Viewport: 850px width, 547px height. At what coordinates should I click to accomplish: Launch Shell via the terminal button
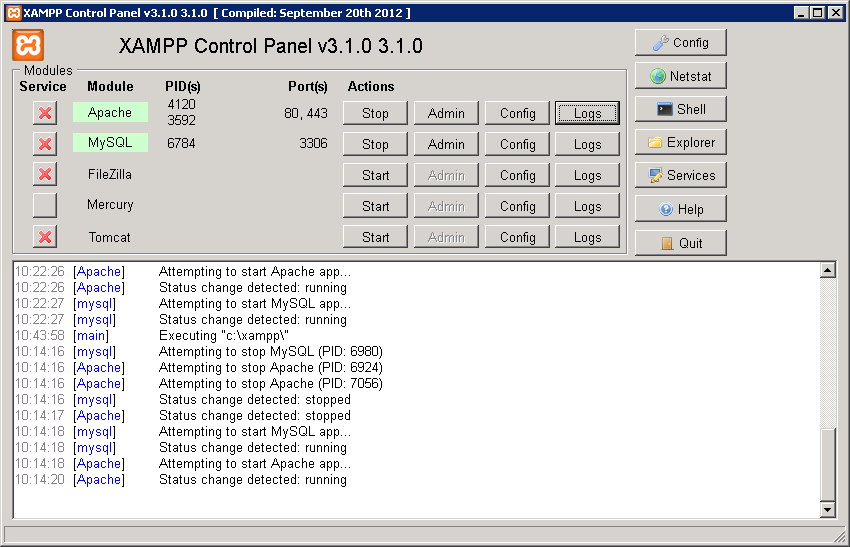point(680,110)
